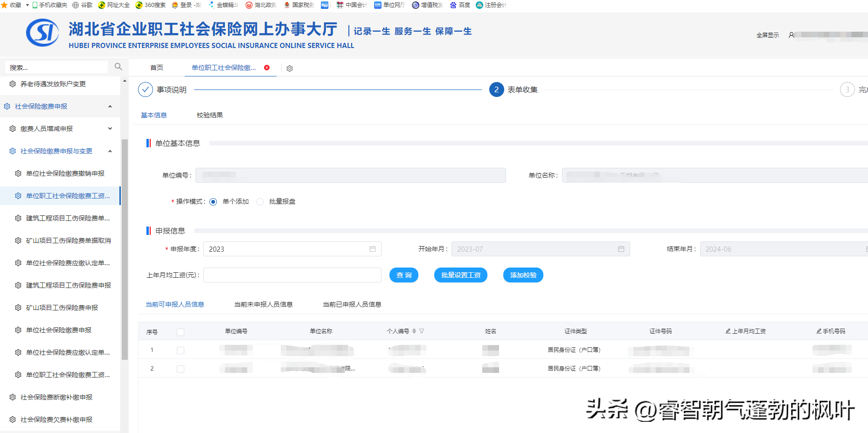Expand the 缴费人员增减申报 submenu
Screen dimensions: 868x433
point(110,129)
